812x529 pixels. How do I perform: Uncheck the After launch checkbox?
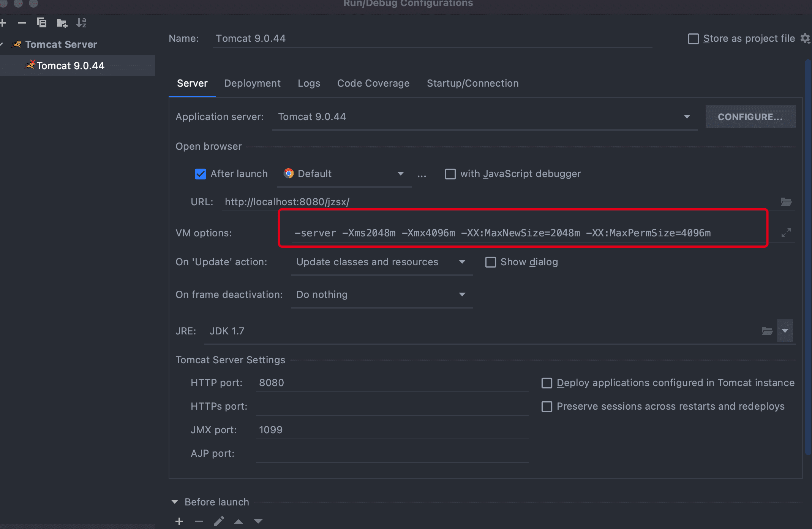coord(200,174)
